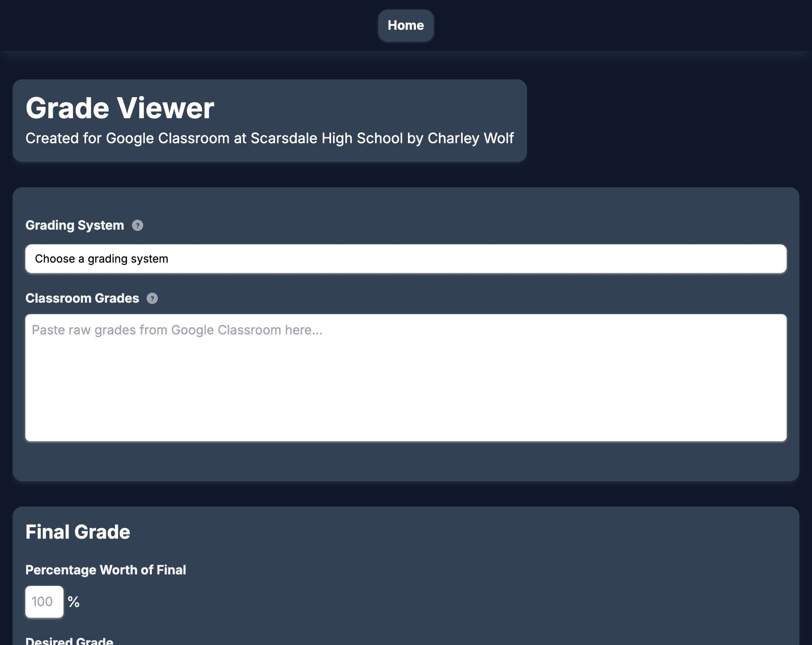Click inside the Percentage Worth of Final field
The image size is (812, 645).
(x=44, y=602)
